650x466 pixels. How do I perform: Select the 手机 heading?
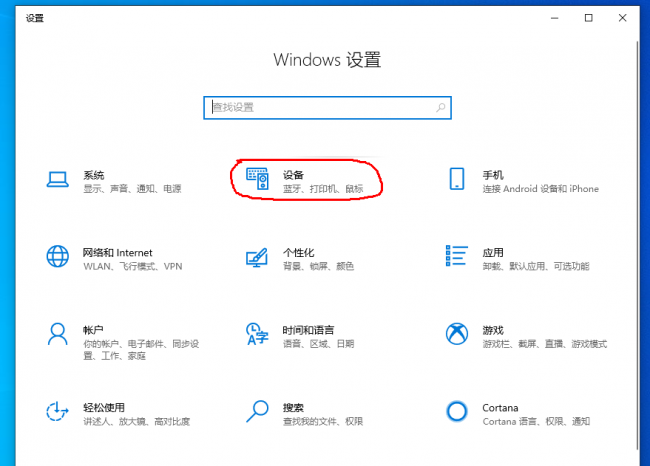point(493,175)
